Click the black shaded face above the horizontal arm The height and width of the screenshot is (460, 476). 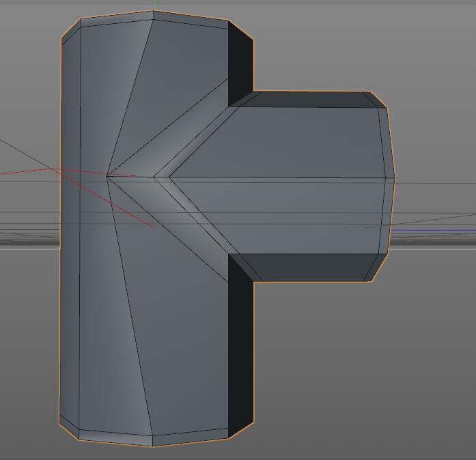point(240,62)
